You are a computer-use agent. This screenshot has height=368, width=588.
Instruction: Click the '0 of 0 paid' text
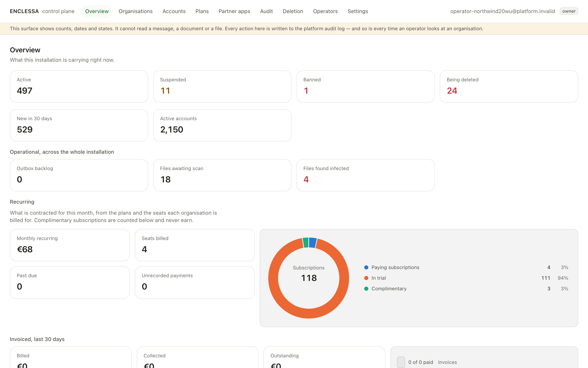pos(421,362)
